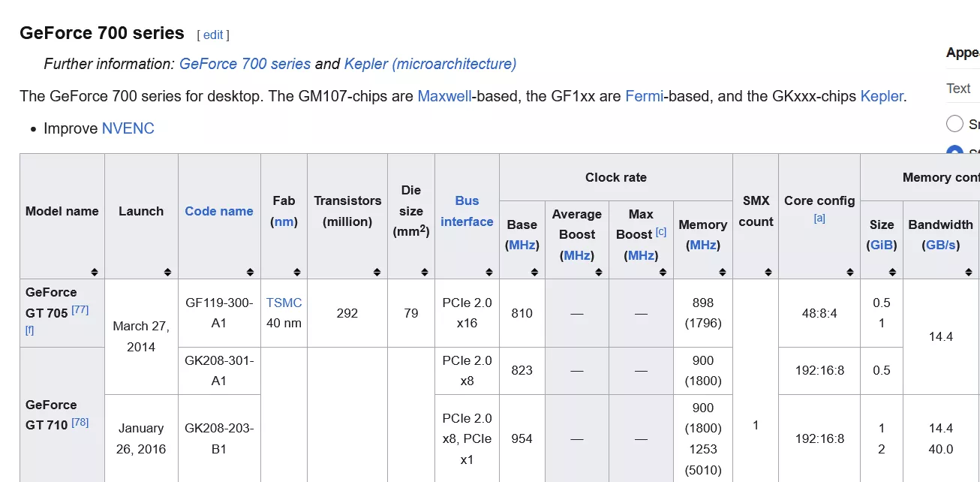
Task: Click the GB/s link in Bandwidth header
Action: pos(942,246)
